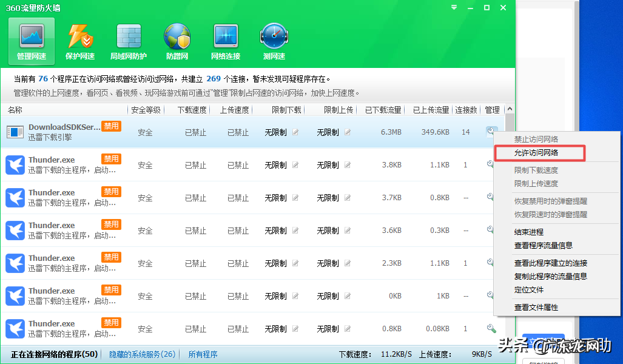打开保护网速功能图标
The height and width of the screenshot is (364, 623).
[x=79, y=36]
